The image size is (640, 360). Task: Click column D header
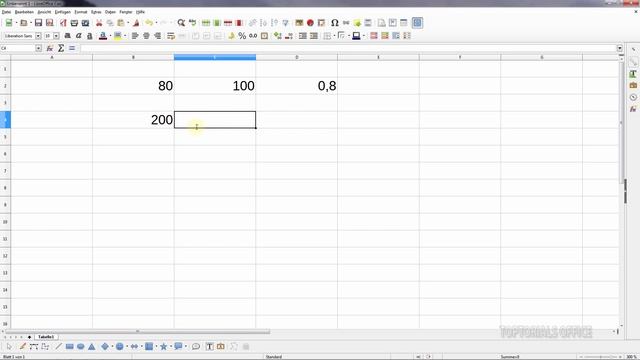(x=297, y=57)
